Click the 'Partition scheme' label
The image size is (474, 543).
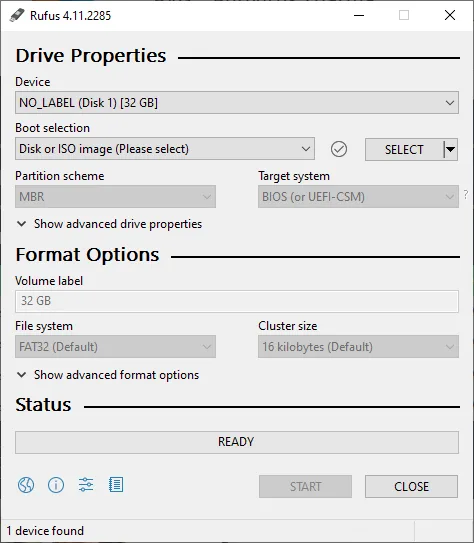coord(60,176)
